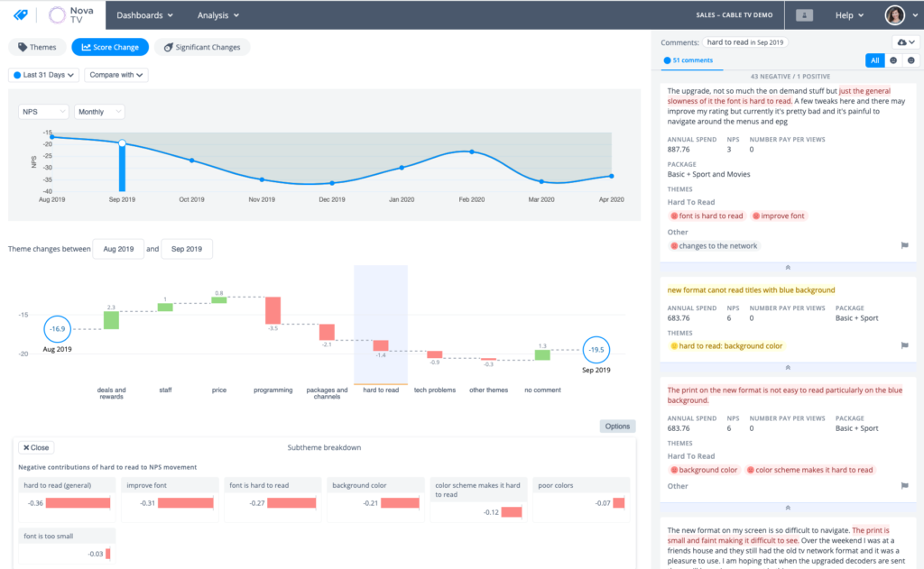Click the Options button
The height and width of the screenshot is (569, 924).
pos(617,426)
